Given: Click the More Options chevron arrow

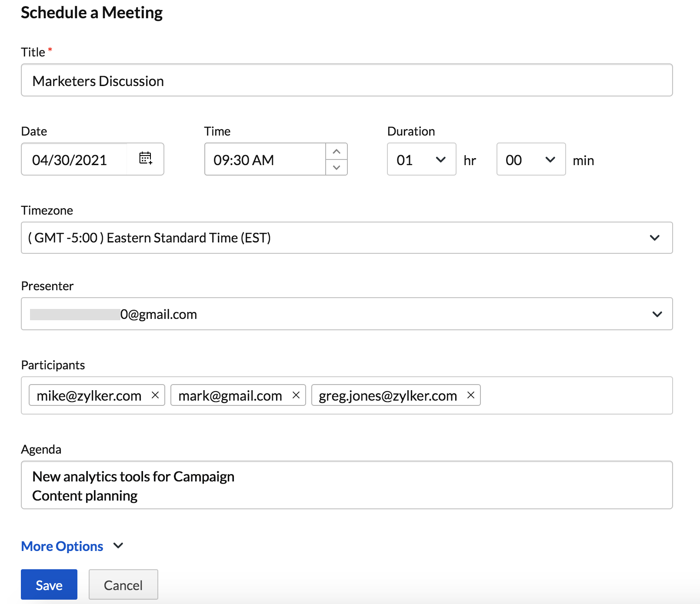Looking at the screenshot, I should [x=118, y=545].
